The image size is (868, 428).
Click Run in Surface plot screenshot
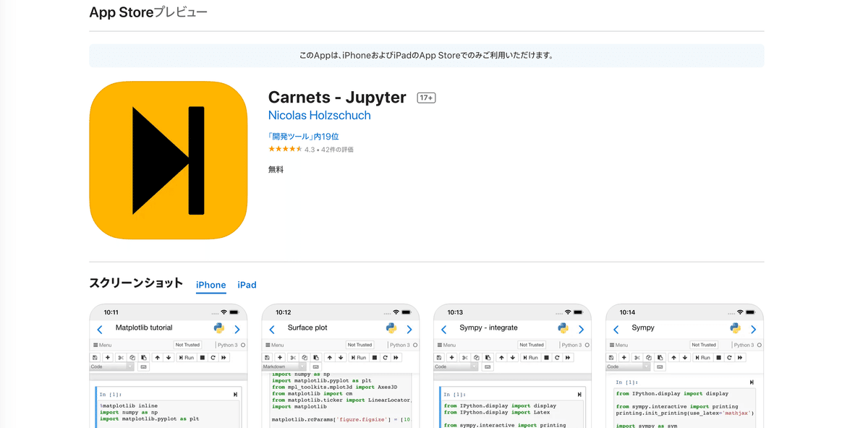359,358
